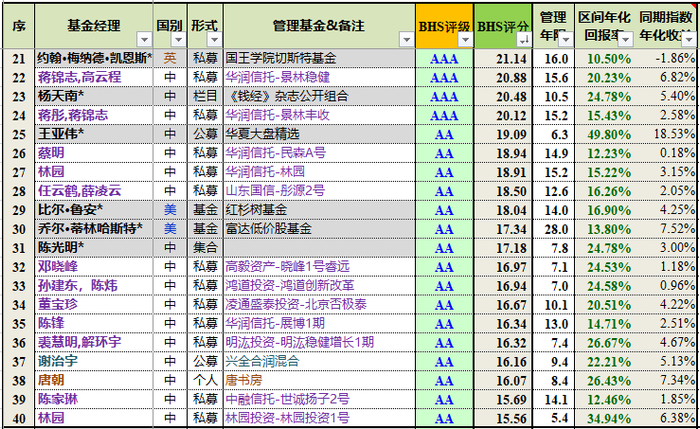Select manager cell 谢治宇
Screen dimensions: 700x429
coord(94,362)
